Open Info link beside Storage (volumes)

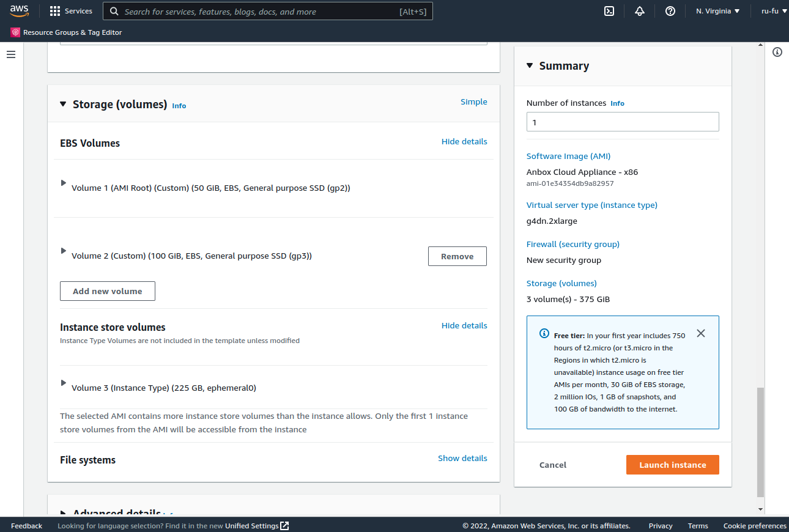[x=179, y=106]
